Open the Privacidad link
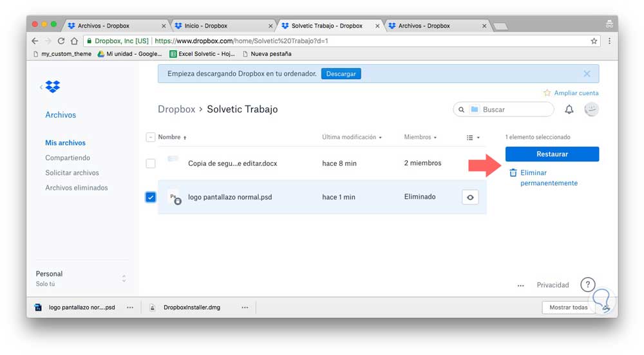 click(x=553, y=285)
